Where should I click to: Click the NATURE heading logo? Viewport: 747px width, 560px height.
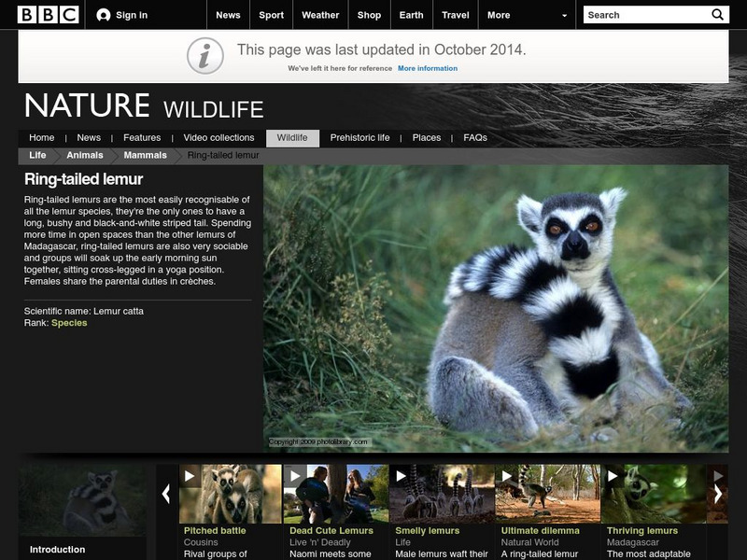tap(87, 105)
